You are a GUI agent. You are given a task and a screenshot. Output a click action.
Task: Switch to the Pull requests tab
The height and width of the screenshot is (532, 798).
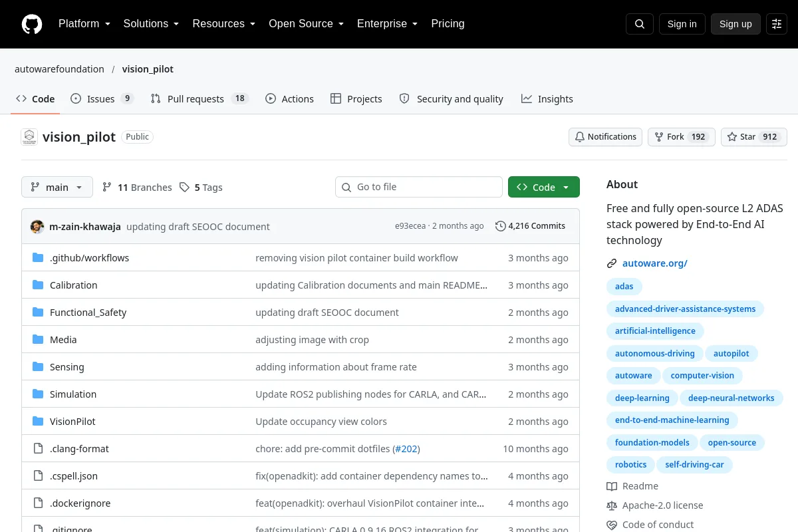199,99
